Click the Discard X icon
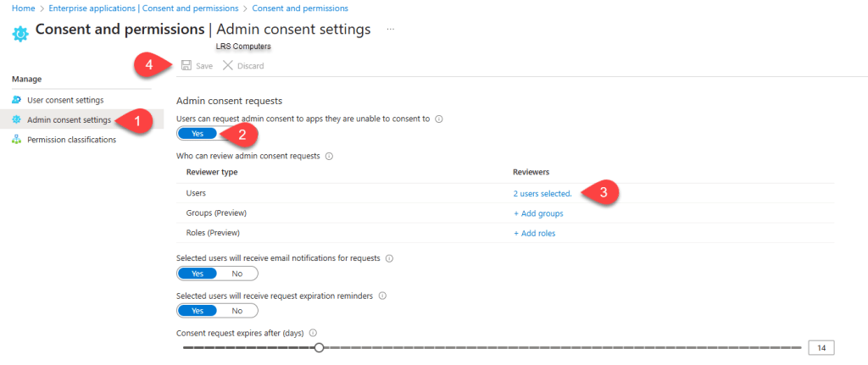868x365 pixels. pos(228,66)
